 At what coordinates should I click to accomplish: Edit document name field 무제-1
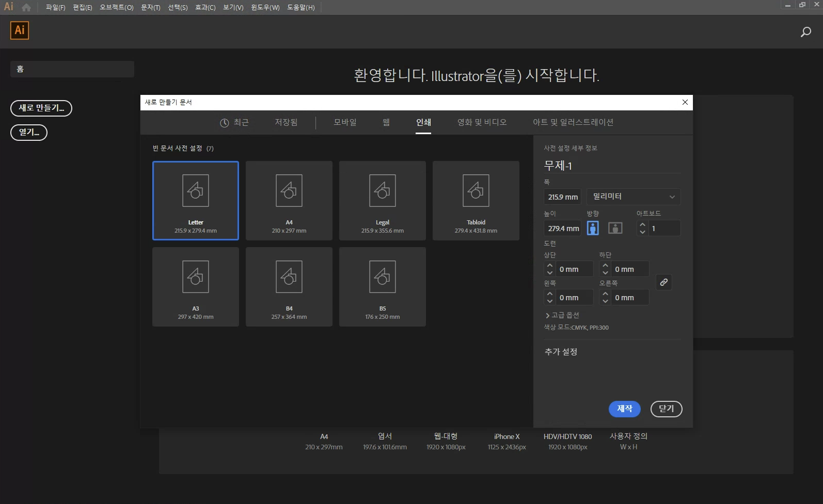612,165
